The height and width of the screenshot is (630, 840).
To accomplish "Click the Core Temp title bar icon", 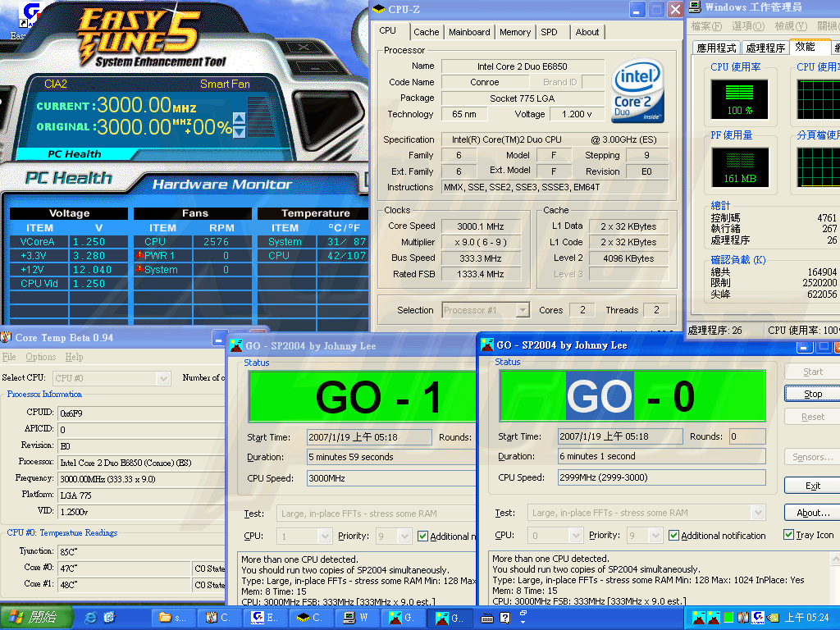I will pyautogui.click(x=7, y=337).
